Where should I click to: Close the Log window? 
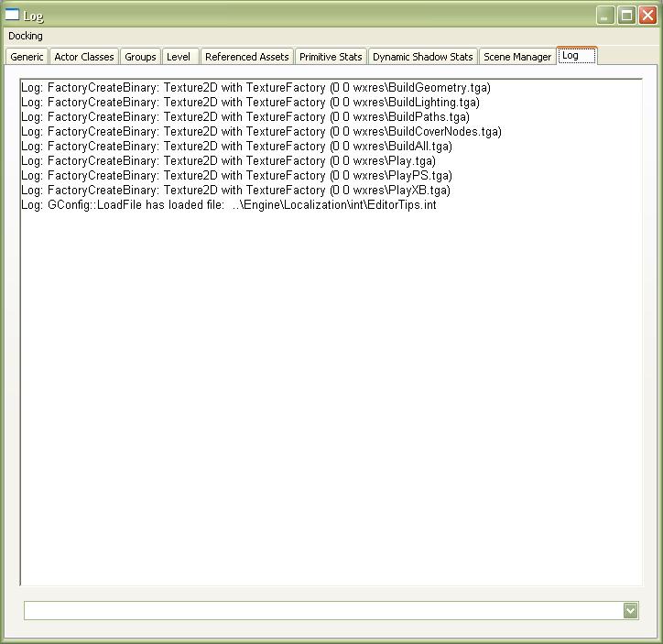(x=647, y=16)
